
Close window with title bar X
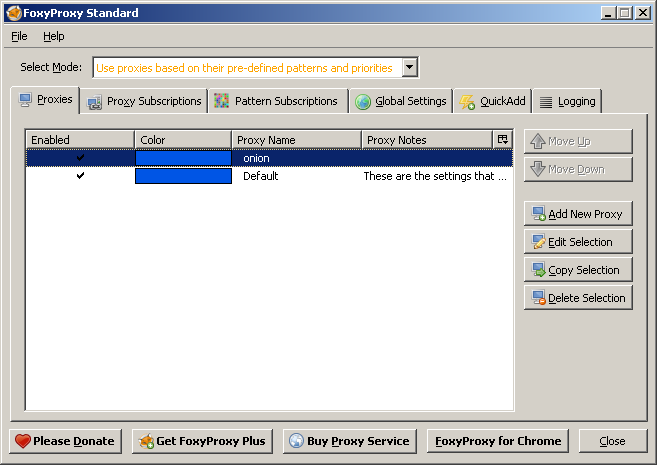(642, 13)
